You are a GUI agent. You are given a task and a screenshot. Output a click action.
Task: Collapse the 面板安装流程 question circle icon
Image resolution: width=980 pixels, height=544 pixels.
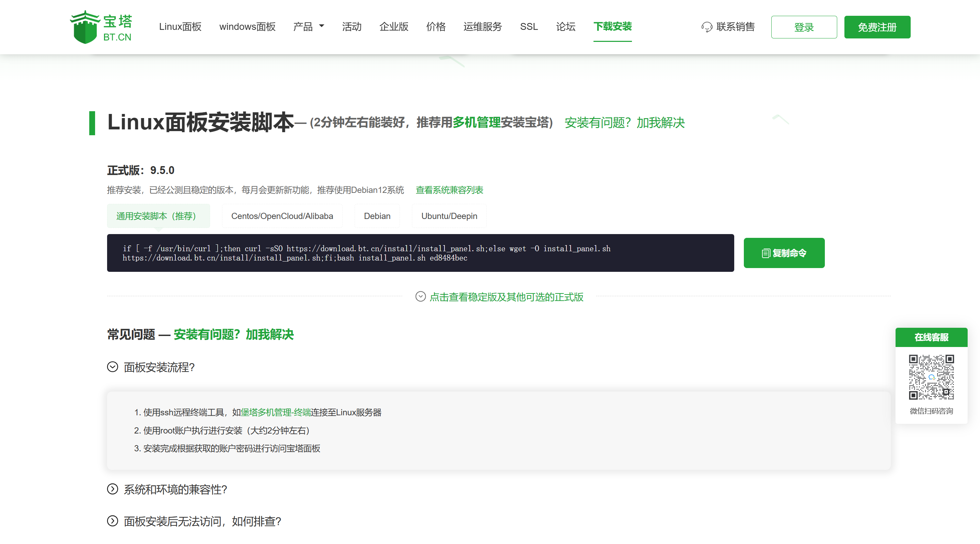point(113,367)
